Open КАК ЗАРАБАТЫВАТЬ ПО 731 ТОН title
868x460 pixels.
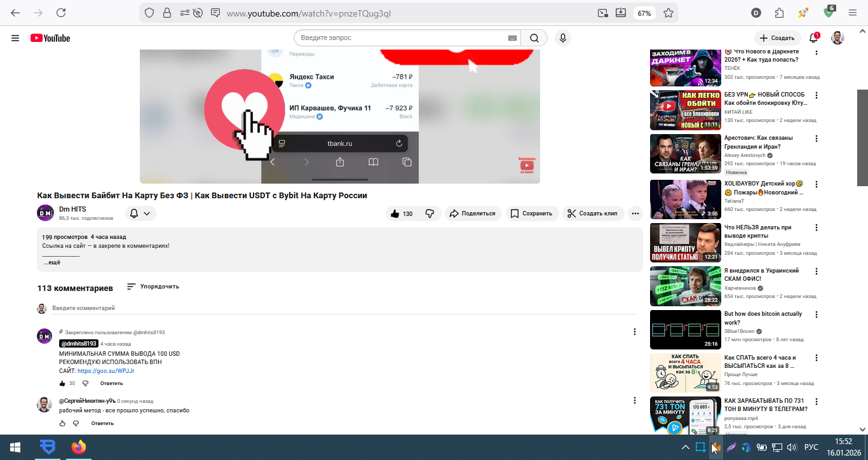(x=766, y=405)
